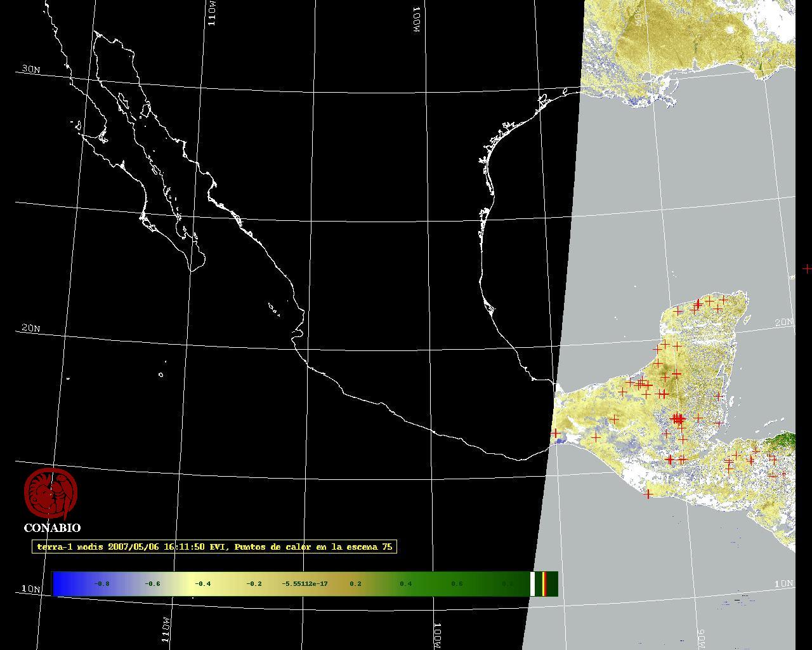812x650 pixels.
Task: Click the 100W longitude label at the top
Action: coord(417,20)
